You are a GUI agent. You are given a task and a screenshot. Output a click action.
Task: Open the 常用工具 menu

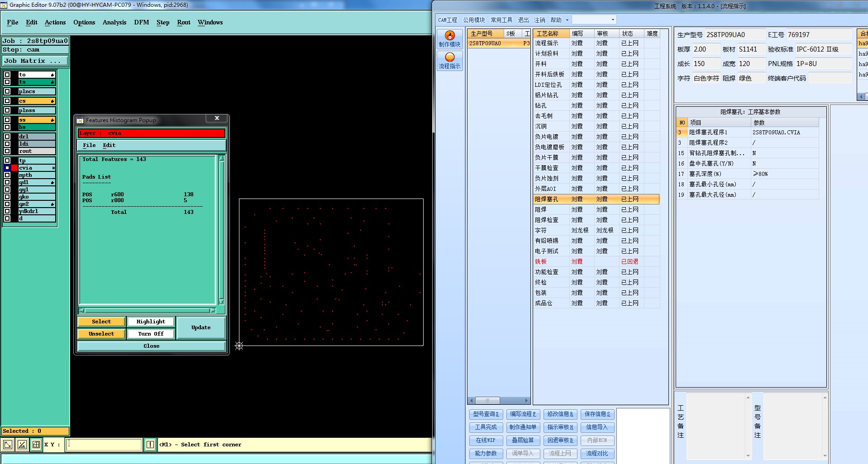(501, 20)
